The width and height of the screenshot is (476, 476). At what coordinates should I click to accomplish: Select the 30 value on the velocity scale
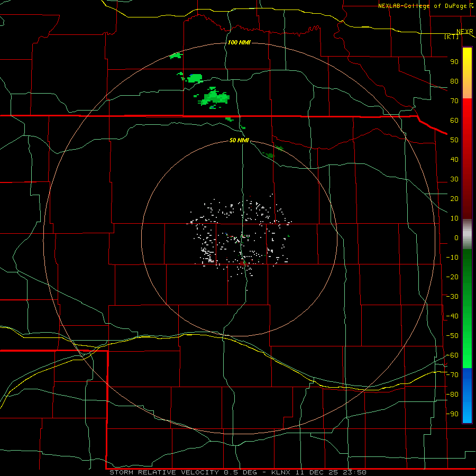[454, 179]
